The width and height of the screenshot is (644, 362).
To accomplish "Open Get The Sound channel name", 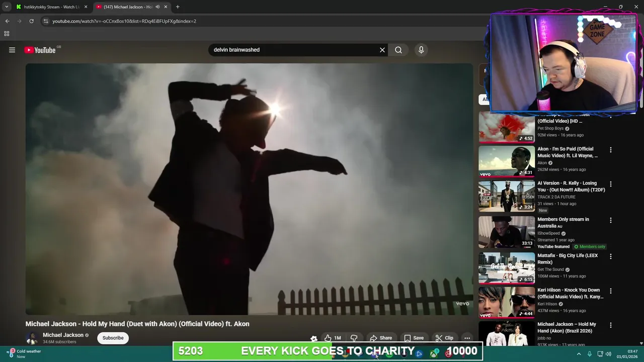I will tap(550, 269).
